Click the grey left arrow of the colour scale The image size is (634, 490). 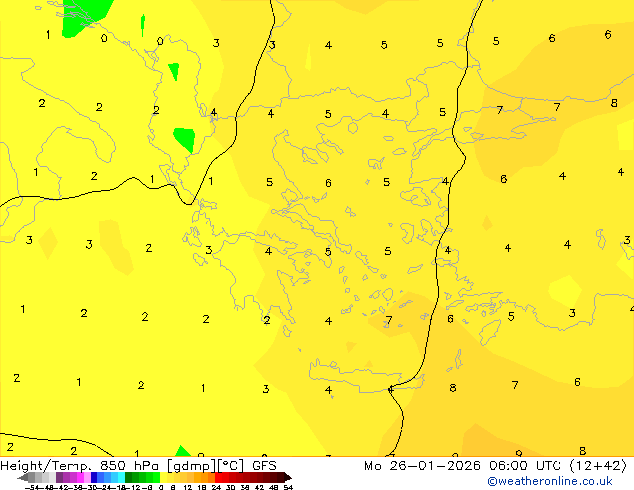[x=22, y=478]
